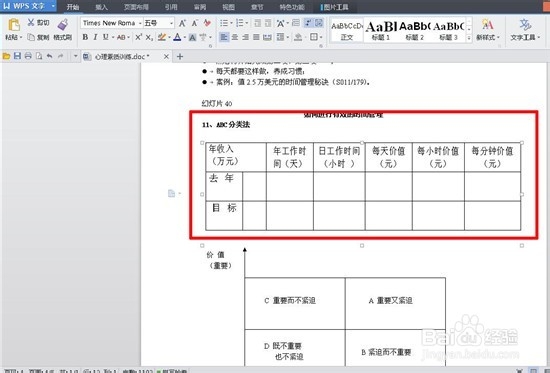Open the folder icon in quick access bar
The height and width of the screenshot is (373, 550).
point(6,56)
